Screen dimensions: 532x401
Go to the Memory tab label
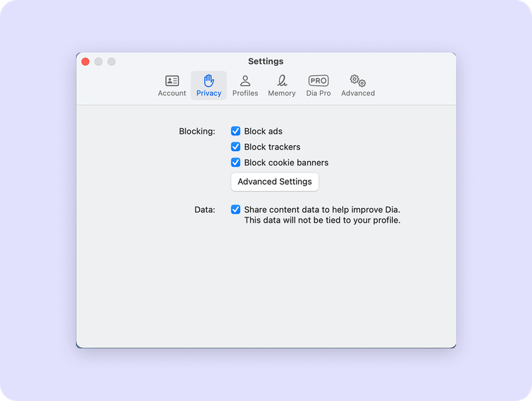281,93
